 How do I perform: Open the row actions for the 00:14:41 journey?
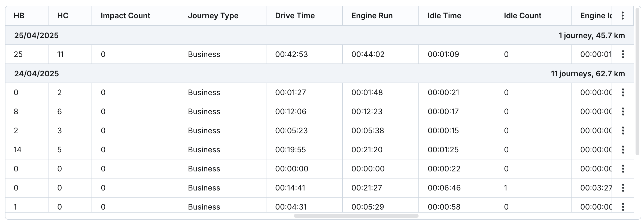623,188
